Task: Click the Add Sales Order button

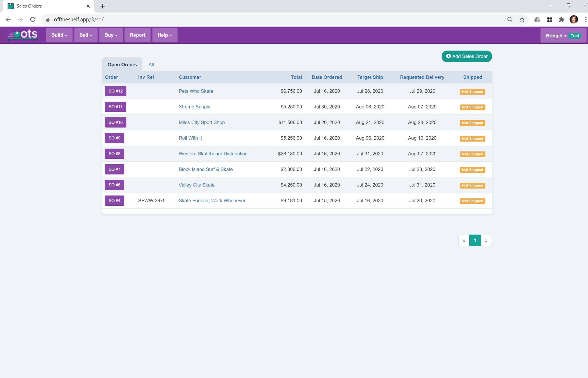Action: [467, 56]
